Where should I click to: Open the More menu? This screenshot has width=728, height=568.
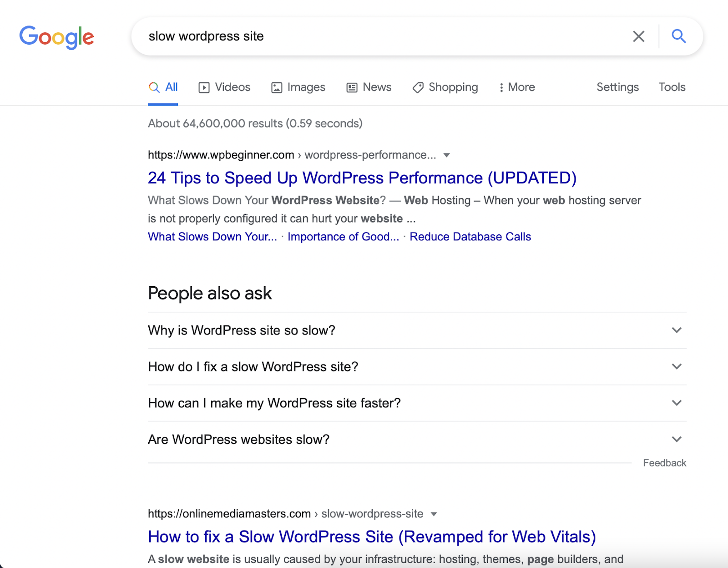click(x=517, y=87)
